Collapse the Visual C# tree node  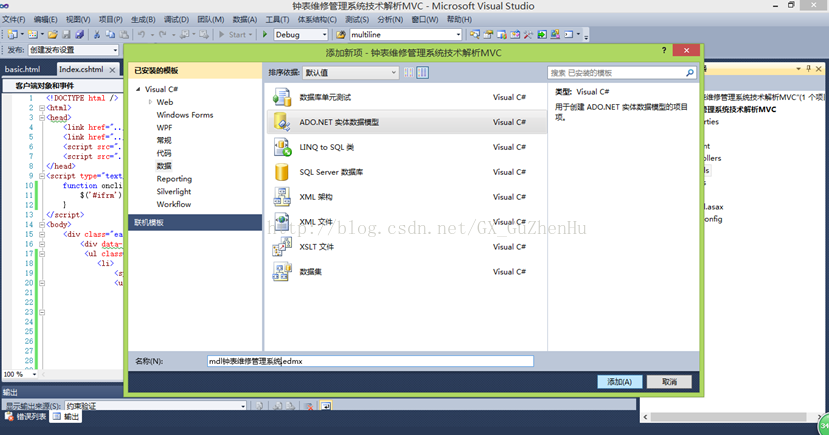point(138,89)
